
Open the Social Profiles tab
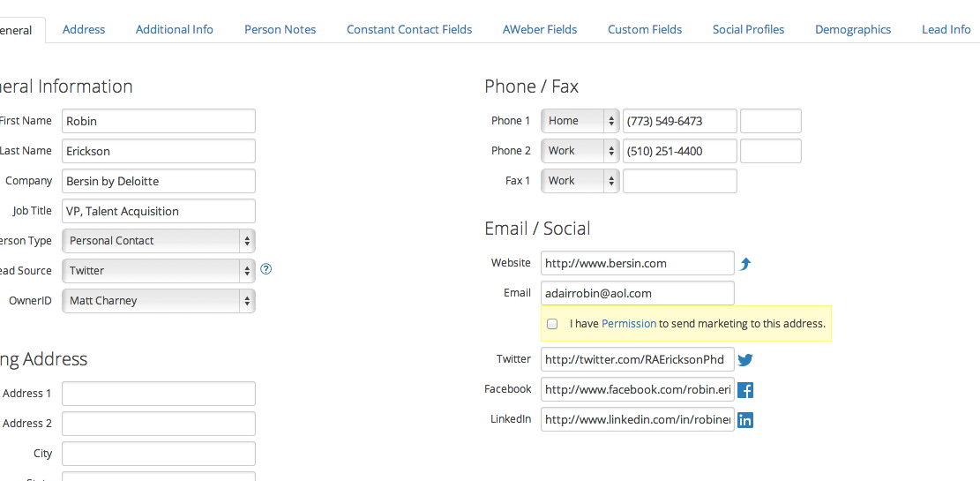pos(748,29)
